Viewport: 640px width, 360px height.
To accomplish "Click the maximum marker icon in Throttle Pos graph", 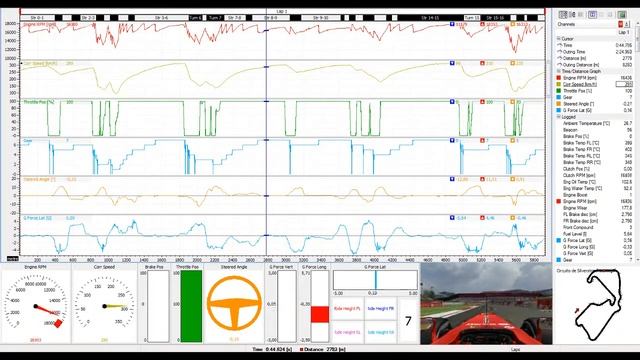I will (482, 102).
